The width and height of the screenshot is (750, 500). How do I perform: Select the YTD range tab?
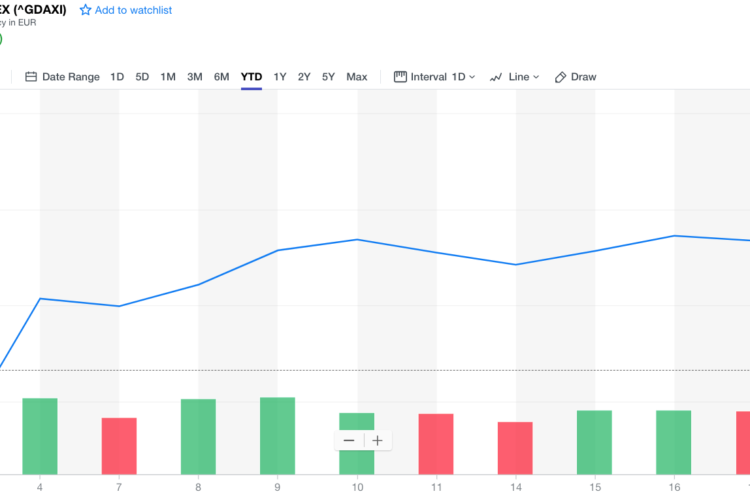[252, 77]
